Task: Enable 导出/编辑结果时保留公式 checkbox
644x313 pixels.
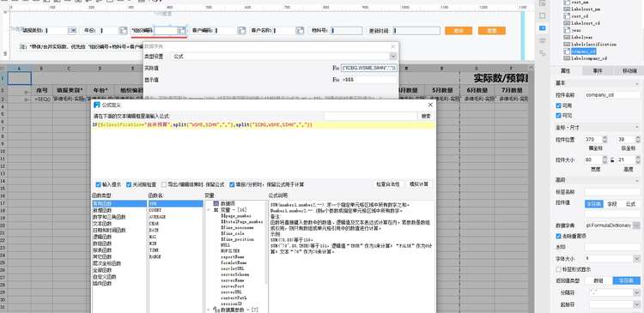Action: (x=164, y=185)
